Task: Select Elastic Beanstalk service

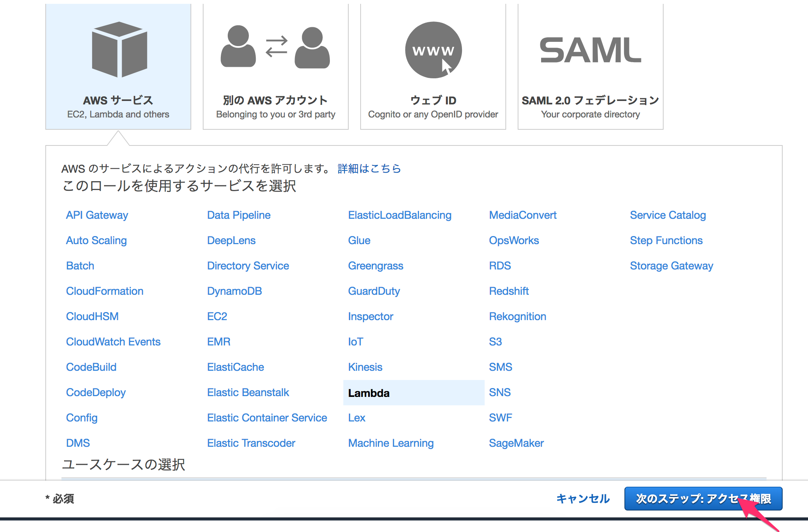Action: click(248, 392)
